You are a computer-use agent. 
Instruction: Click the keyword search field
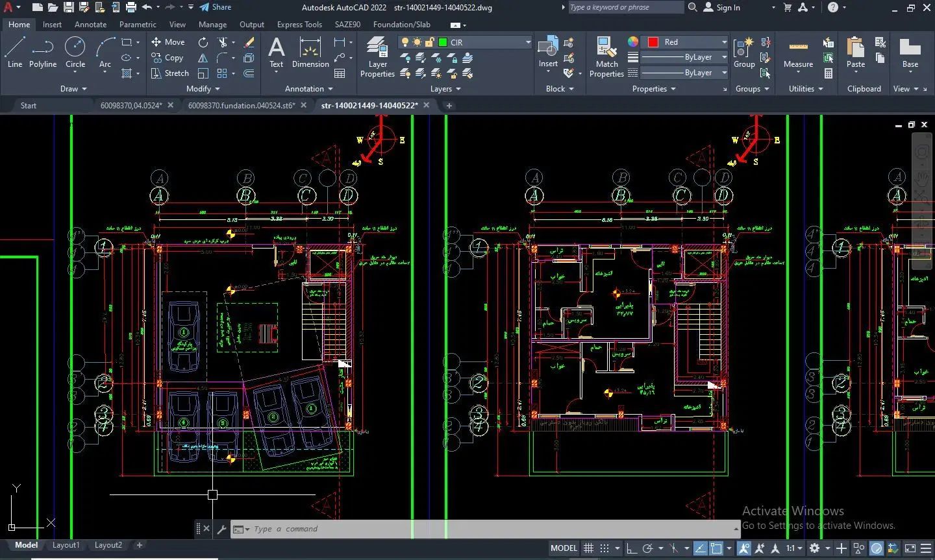[x=626, y=7]
